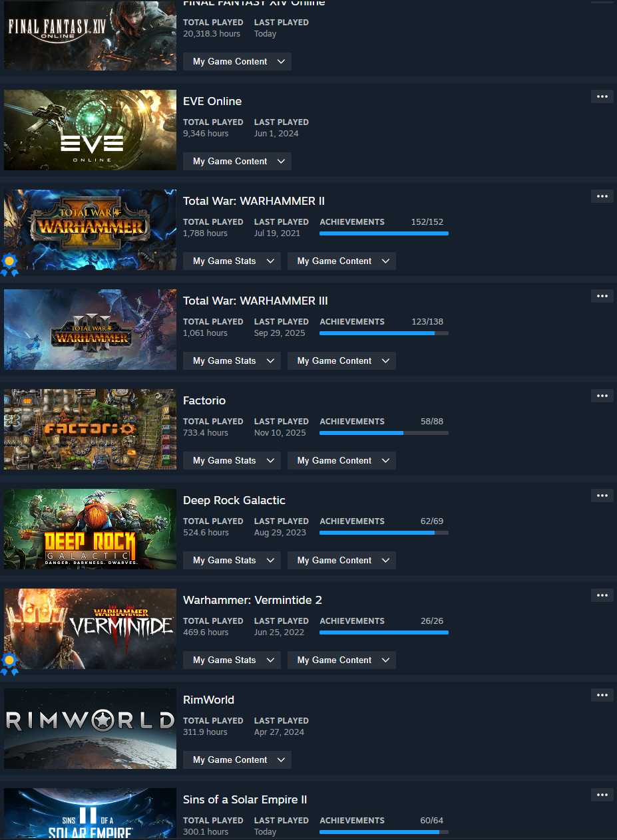Open the three-dot menu for RimWorld
The height and width of the screenshot is (840, 617).
pyautogui.click(x=602, y=695)
